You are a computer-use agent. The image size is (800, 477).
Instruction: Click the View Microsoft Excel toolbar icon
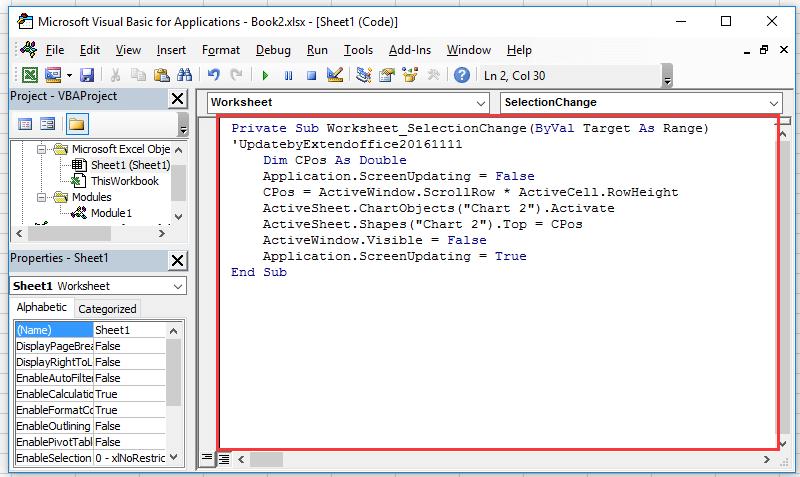click(30, 76)
